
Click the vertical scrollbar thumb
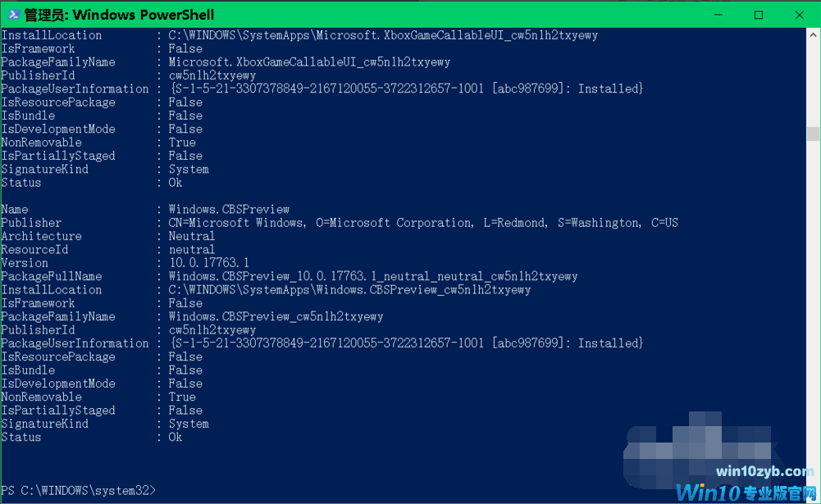coord(813,134)
